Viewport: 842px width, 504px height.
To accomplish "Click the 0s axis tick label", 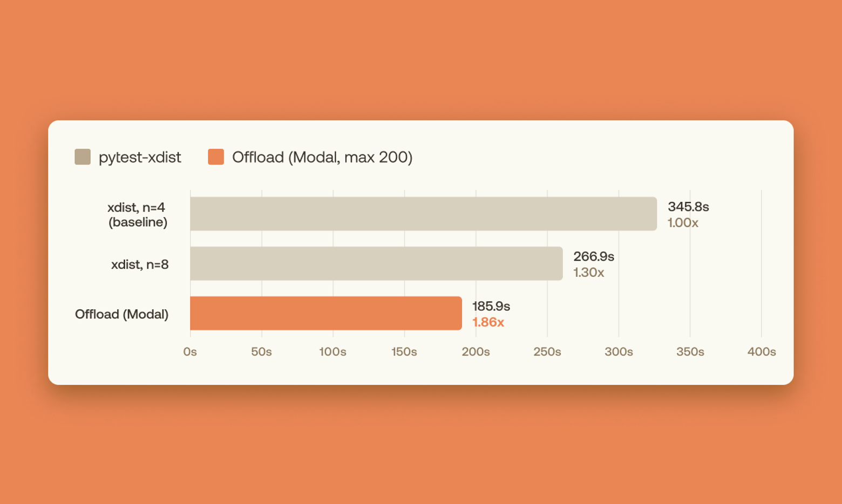I will coord(190,352).
